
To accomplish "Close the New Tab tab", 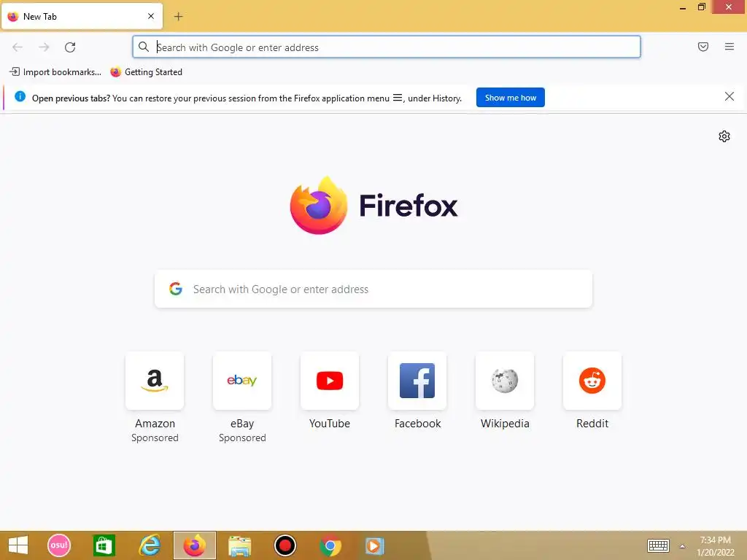I will click(151, 16).
